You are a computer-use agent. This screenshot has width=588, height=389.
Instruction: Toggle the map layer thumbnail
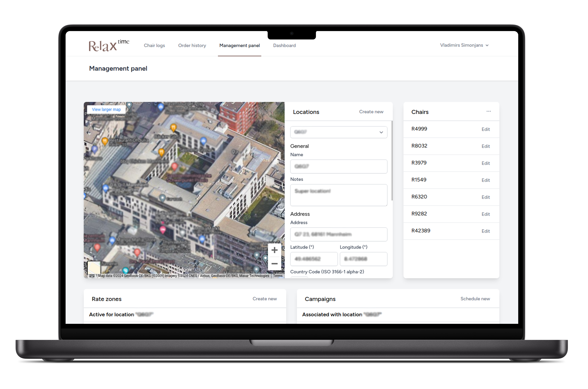[x=94, y=267]
